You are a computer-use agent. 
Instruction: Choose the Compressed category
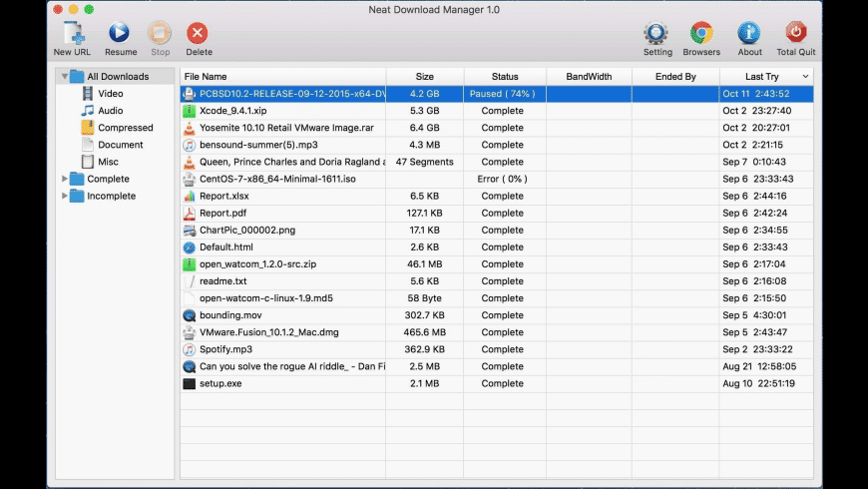[125, 128]
